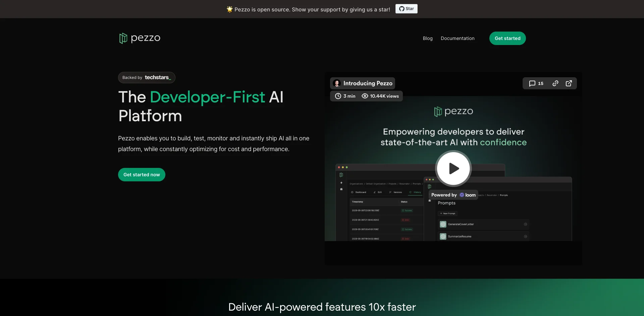Open the Blog page
This screenshot has height=316, width=644.
[x=428, y=38]
